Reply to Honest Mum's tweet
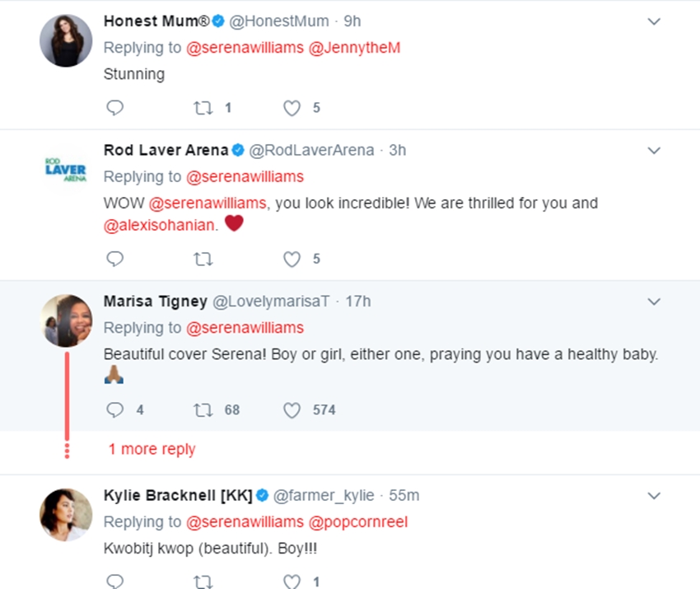Screen dimensions: 700x589 [115, 108]
